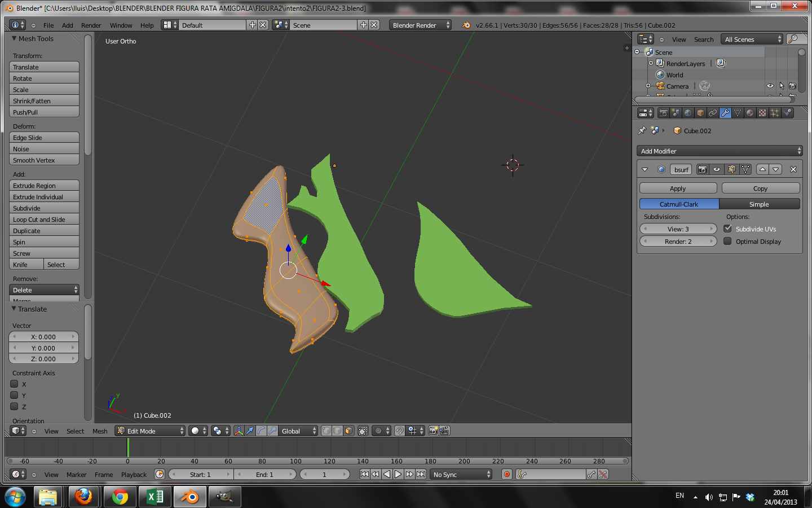Click the auto-keyframe record button

pos(507,474)
